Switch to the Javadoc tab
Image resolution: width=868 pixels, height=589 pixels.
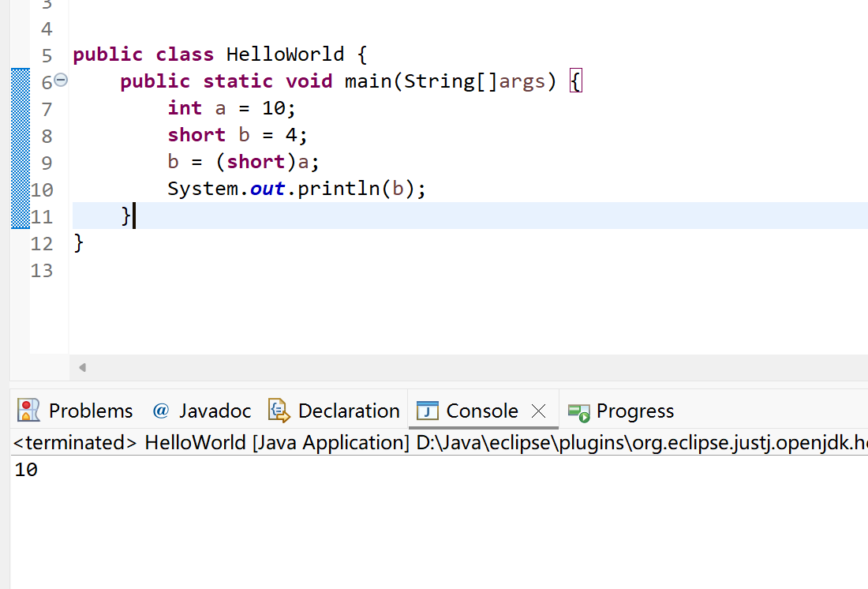pos(201,411)
